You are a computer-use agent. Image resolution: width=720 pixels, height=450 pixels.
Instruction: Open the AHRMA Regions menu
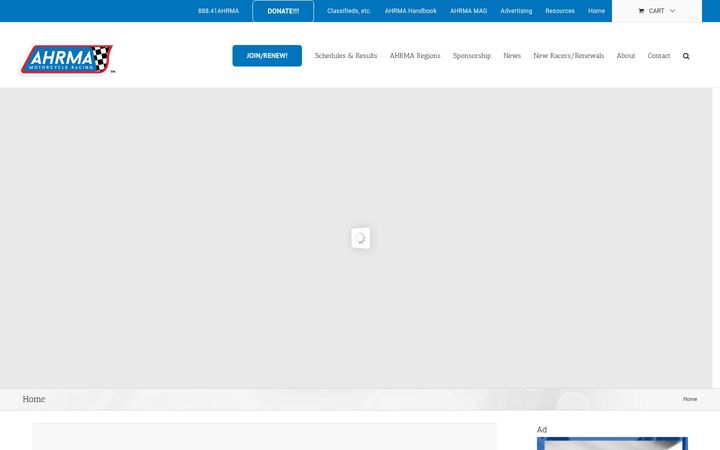415,56
